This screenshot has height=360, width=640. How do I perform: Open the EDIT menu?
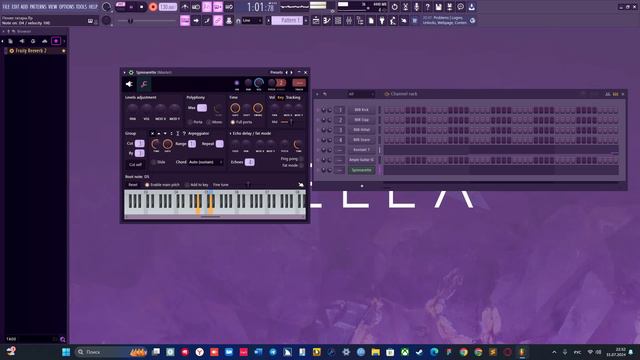coord(15,7)
